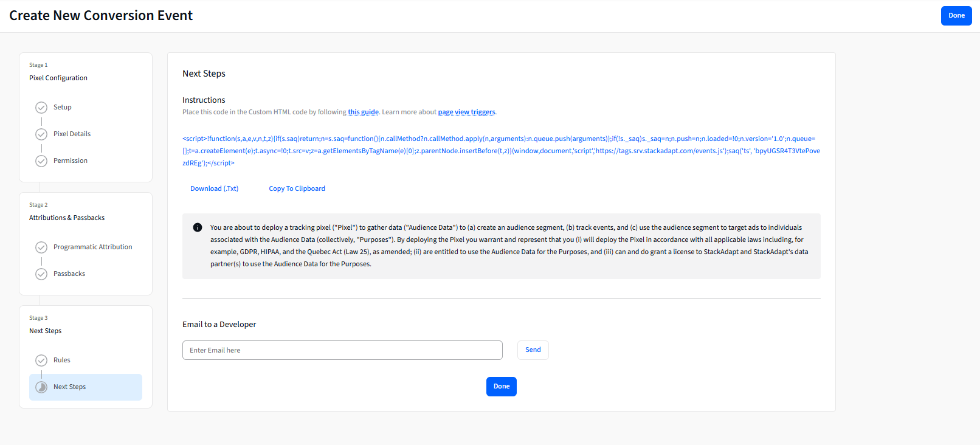Click the top-right Done button
This screenshot has width=980, height=445.
click(x=956, y=16)
